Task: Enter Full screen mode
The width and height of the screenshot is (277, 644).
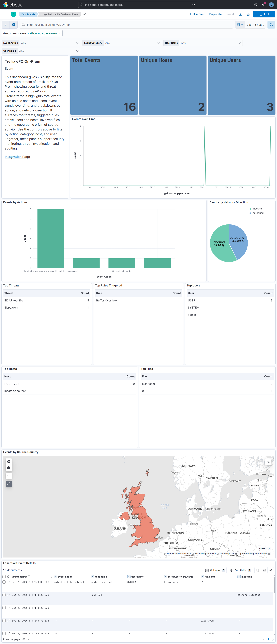Action: 197,14
